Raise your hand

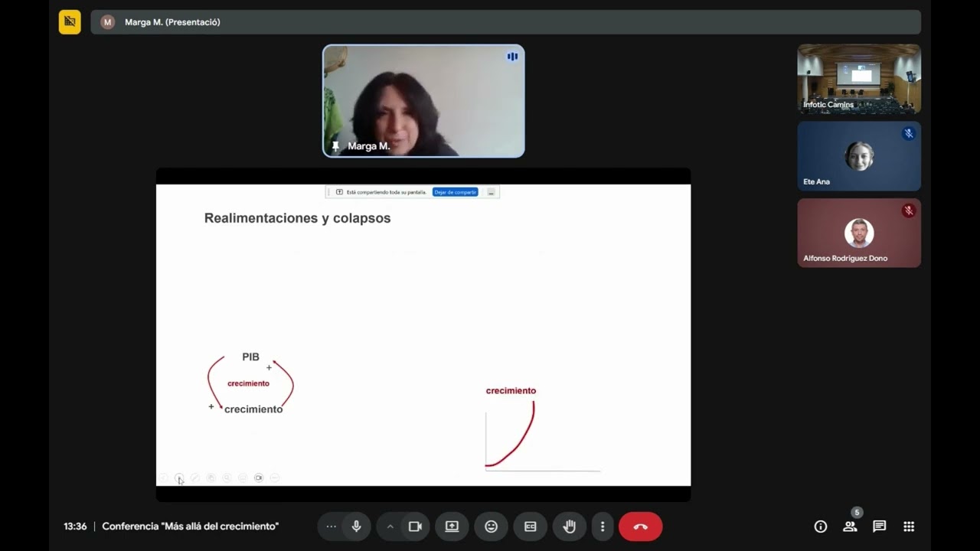(x=569, y=527)
